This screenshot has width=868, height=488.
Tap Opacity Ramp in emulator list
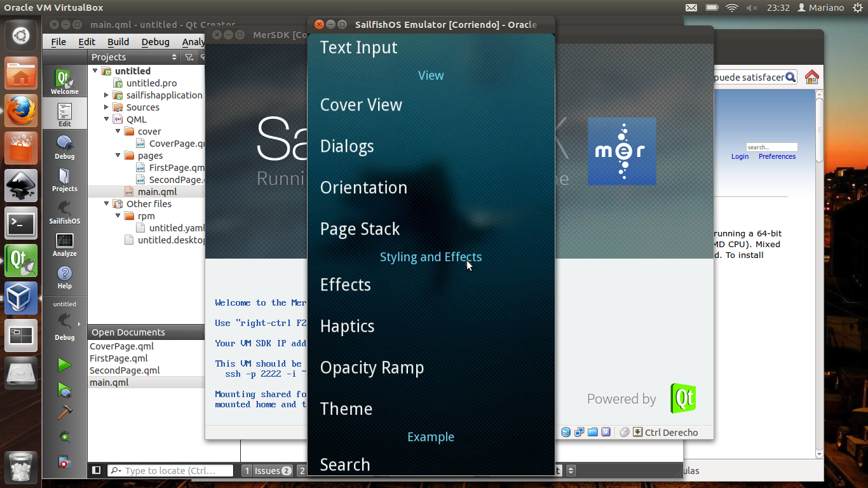[372, 367]
